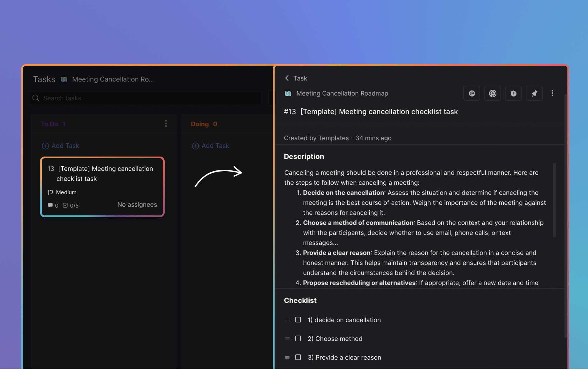The image size is (588, 369).
Task: Click Add Task in the To Do column
Action: 61,146
